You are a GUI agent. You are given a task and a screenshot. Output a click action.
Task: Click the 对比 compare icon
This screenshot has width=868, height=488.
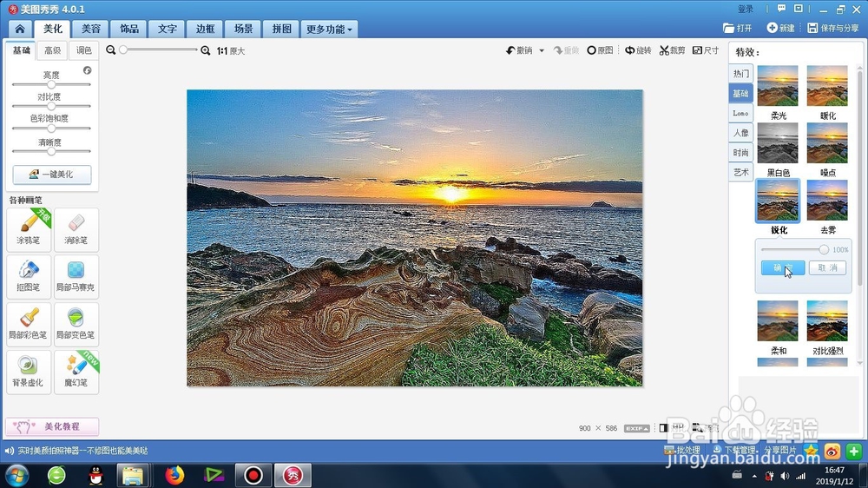[664, 427]
